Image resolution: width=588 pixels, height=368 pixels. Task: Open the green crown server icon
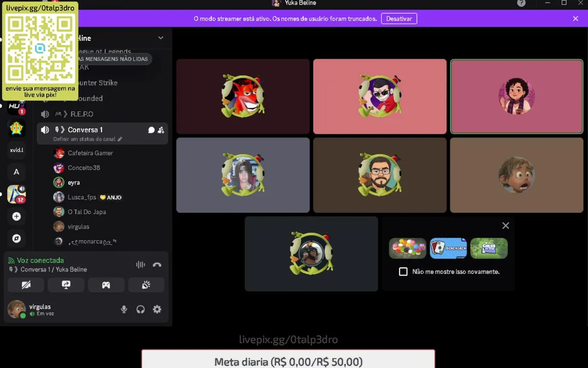click(x=16, y=128)
